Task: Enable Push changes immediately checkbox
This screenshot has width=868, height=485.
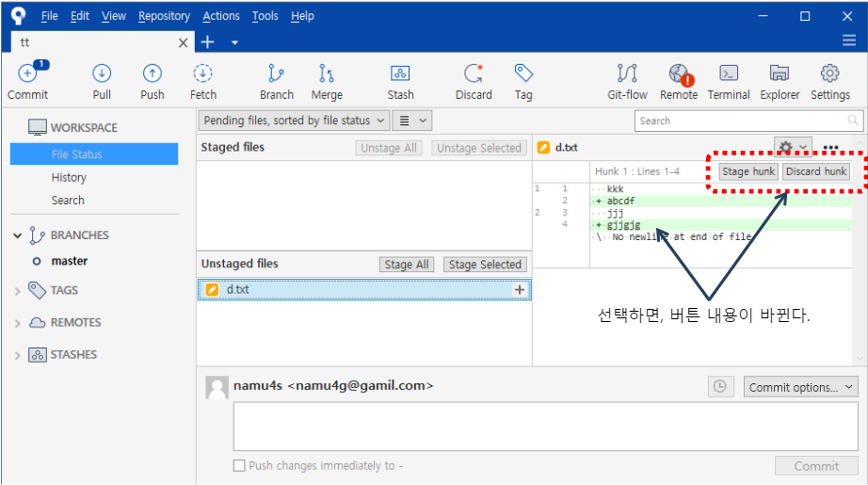Action: 239,465
